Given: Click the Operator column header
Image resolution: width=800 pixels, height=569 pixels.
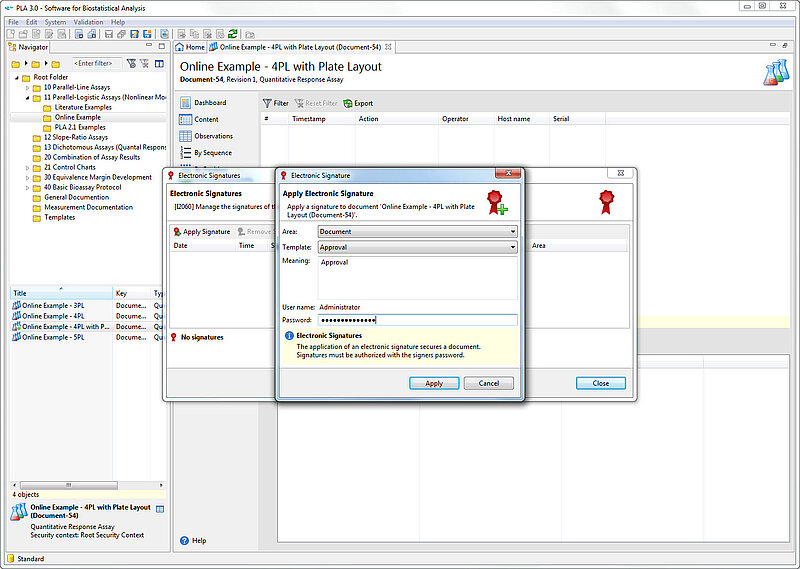Looking at the screenshot, I should (455, 119).
